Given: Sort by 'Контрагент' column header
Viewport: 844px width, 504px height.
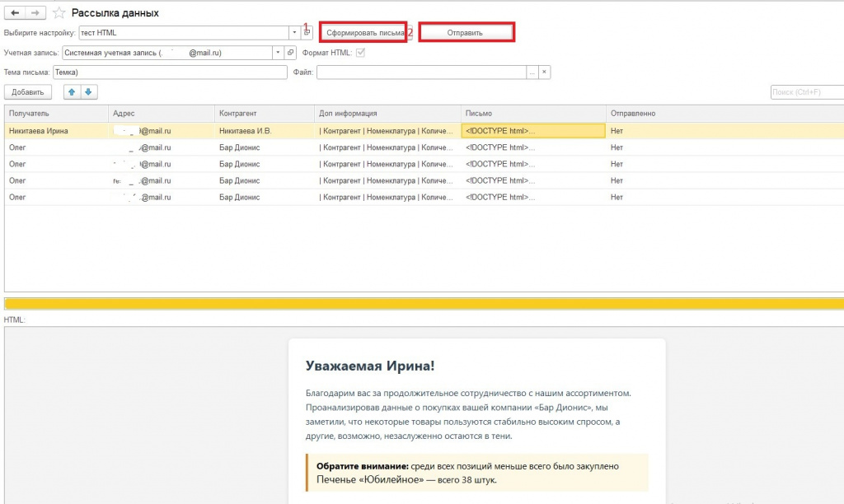Looking at the screenshot, I should pos(265,114).
